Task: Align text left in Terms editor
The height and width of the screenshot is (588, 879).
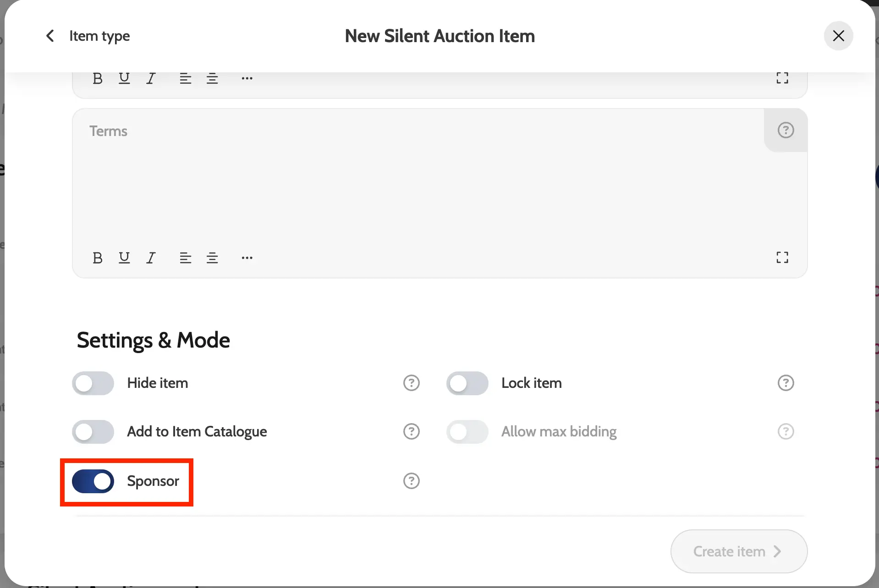Action: click(x=185, y=258)
